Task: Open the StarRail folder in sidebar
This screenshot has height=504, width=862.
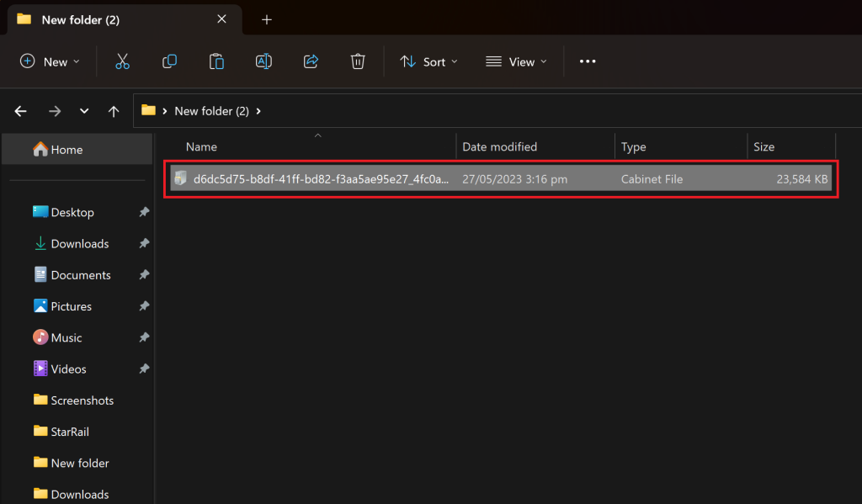Action: [x=69, y=432]
